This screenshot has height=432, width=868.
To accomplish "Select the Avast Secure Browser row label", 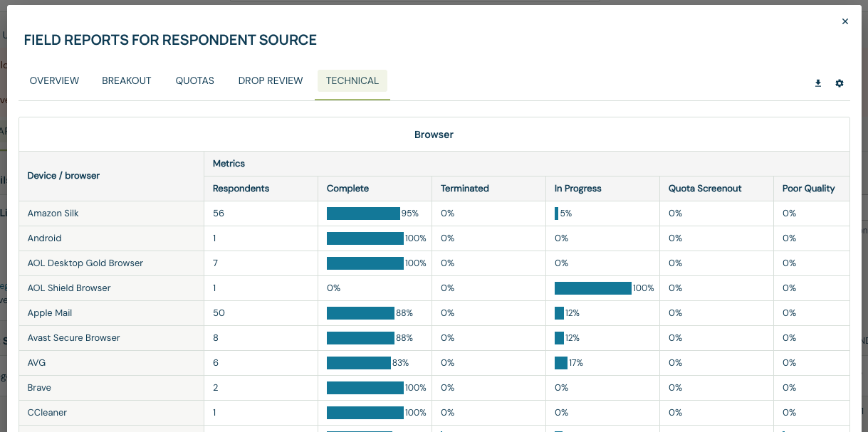I will tap(73, 338).
